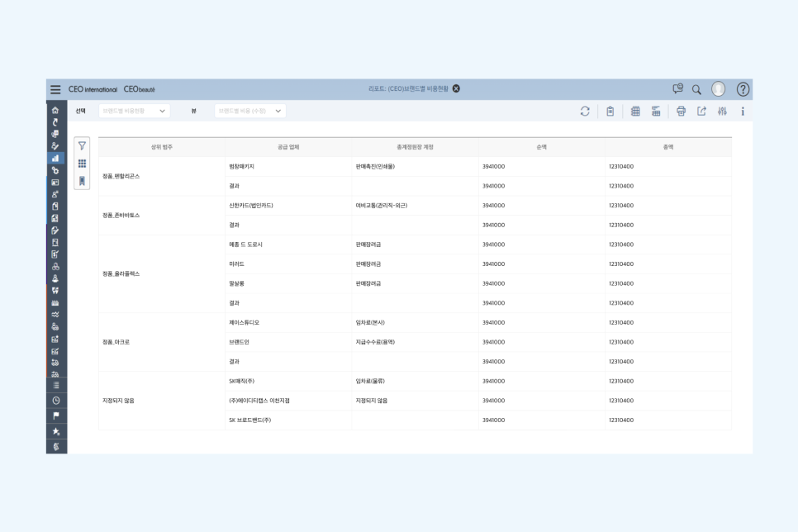
Task: Sort by 총계정원장 계정 column header
Action: [415, 147]
